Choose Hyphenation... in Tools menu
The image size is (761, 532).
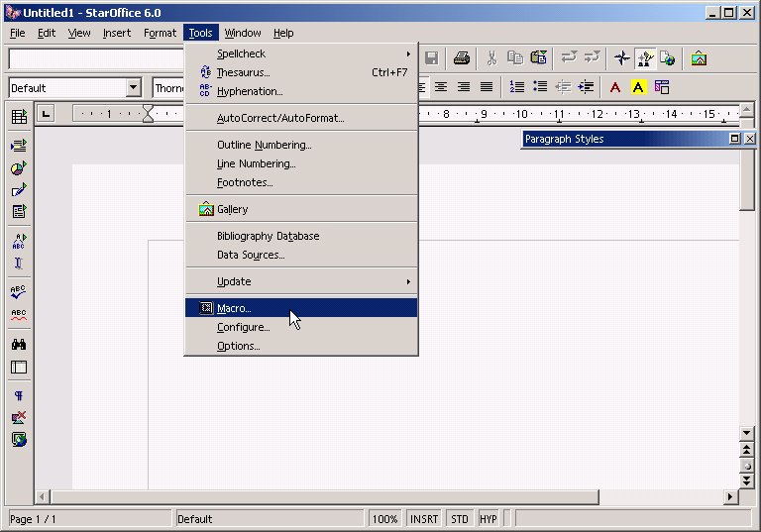[301, 91]
